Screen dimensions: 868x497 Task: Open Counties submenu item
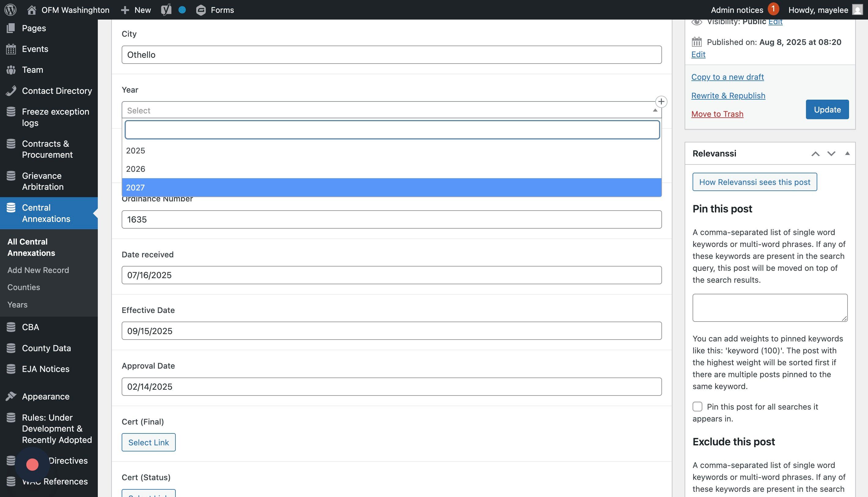coord(24,287)
